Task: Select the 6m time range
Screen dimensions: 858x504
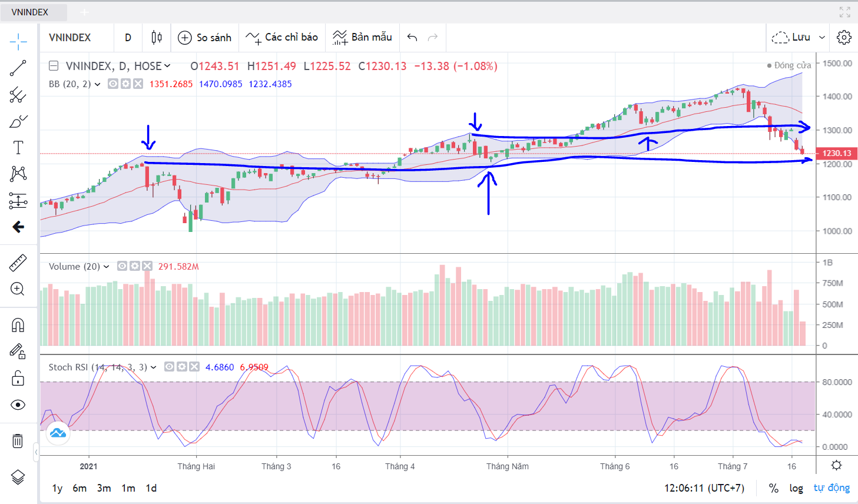Action: tap(79, 488)
